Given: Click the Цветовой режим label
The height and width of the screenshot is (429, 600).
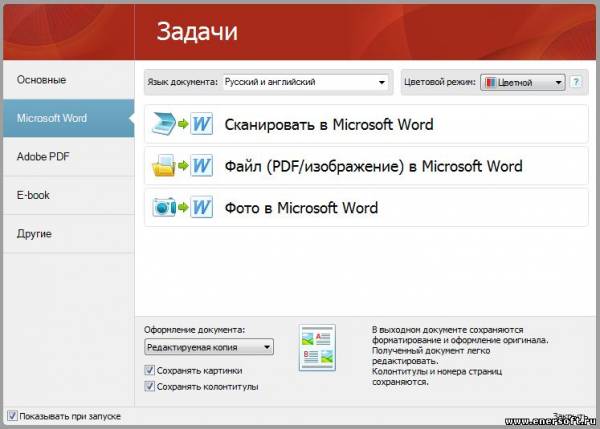Looking at the screenshot, I should 440,82.
